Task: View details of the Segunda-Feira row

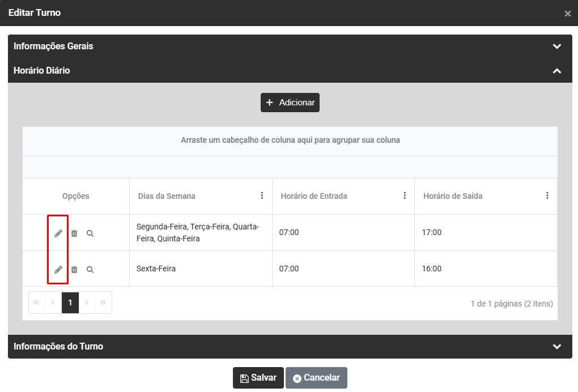Action: (x=90, y=233)
